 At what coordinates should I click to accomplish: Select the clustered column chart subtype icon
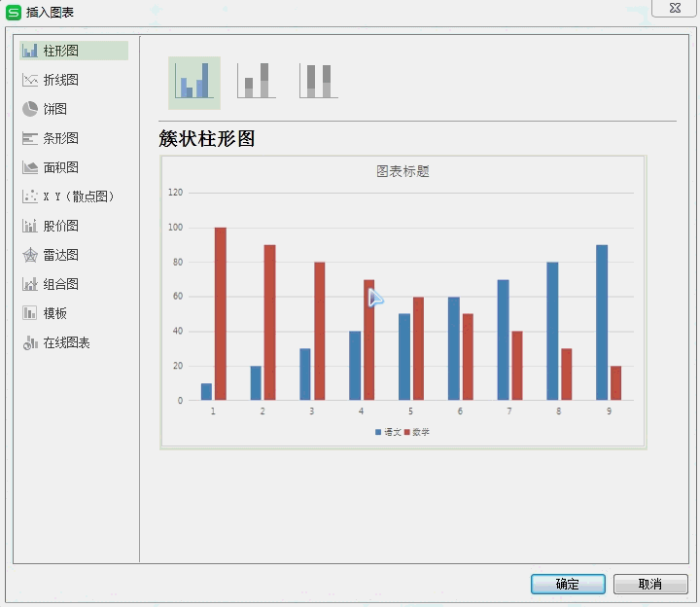(193, 82)
